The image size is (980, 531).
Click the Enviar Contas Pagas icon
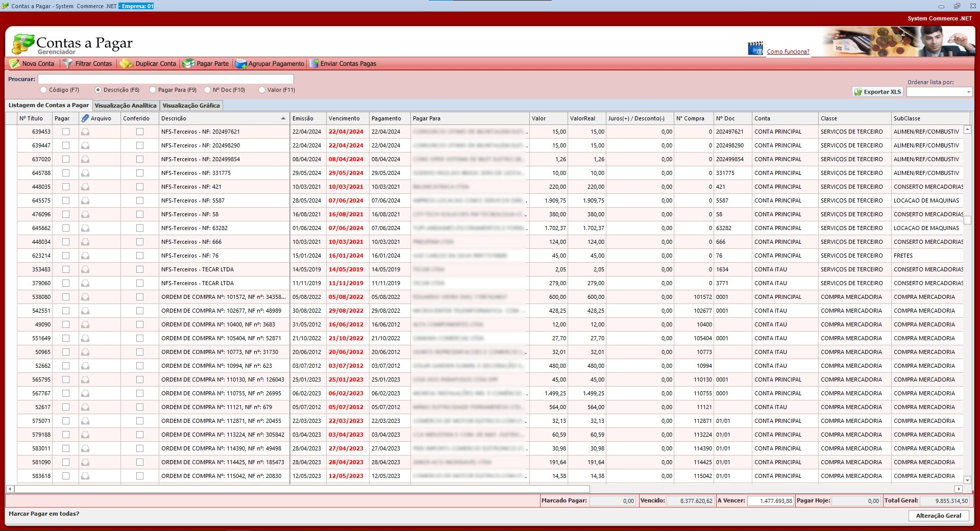pos(313,64)
